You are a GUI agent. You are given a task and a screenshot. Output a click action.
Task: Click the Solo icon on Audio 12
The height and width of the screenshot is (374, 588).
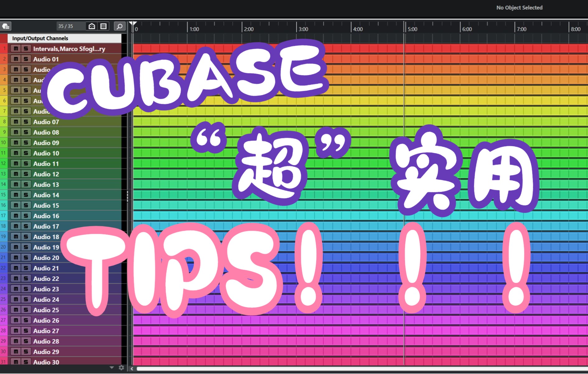tap(26, 174)
